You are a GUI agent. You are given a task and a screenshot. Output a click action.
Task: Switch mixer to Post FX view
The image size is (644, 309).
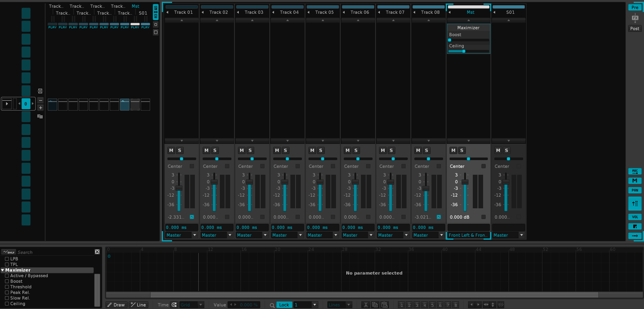click(x=635, y=28)
